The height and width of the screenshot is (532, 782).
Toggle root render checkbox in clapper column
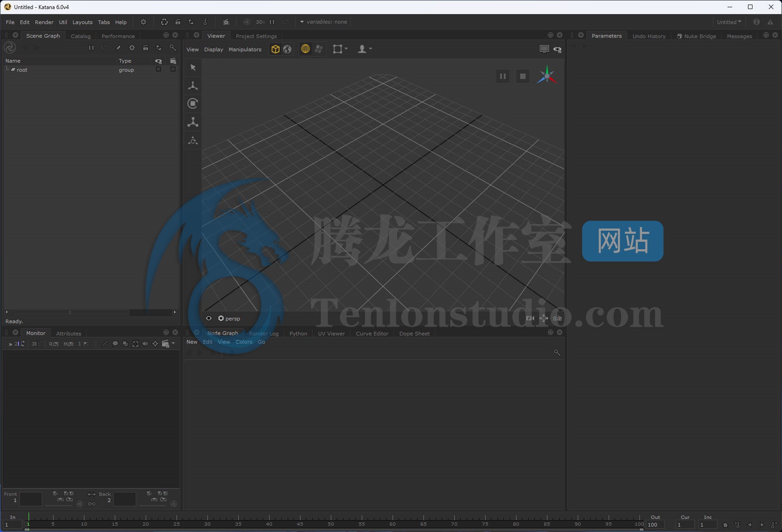point(173,69)
